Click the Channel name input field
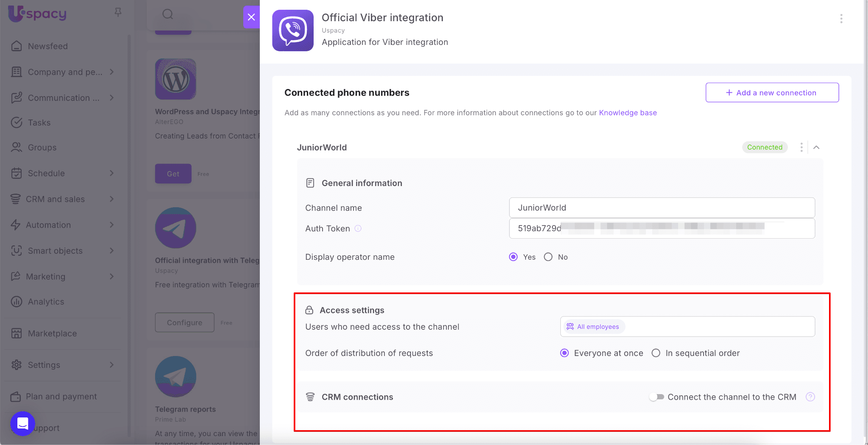Viewport: 868px width, 445px height. 662,208
